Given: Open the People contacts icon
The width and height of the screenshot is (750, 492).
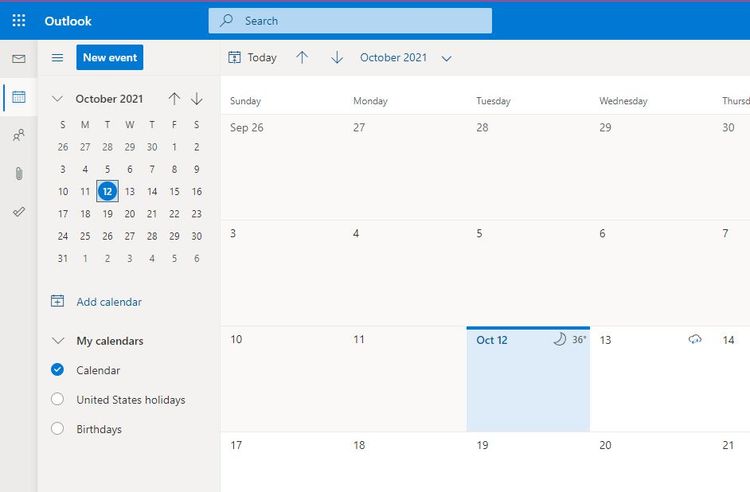Looking at the screenshot, I should click(19, 135).
